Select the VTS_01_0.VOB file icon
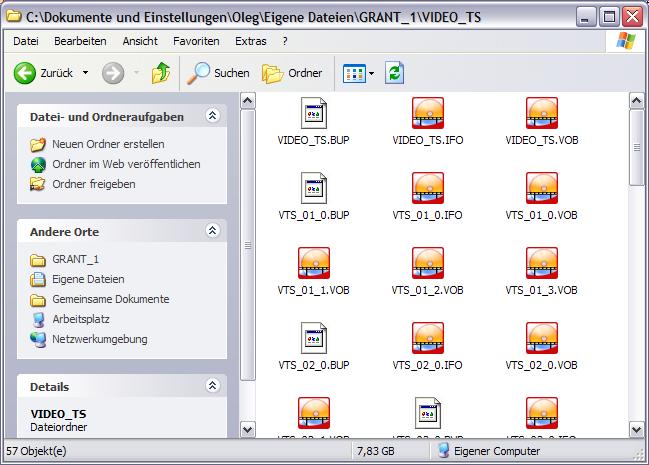The width and height of the screenshot is (649, 465). tap(541, 188)
